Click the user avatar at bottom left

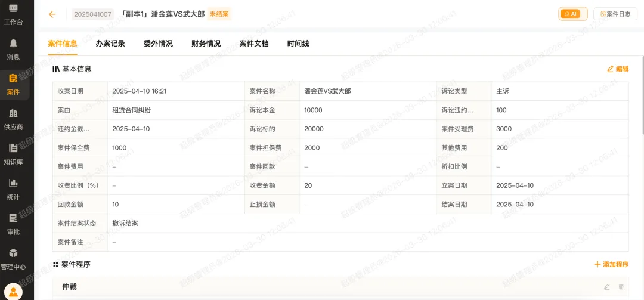tap(13, 292)
